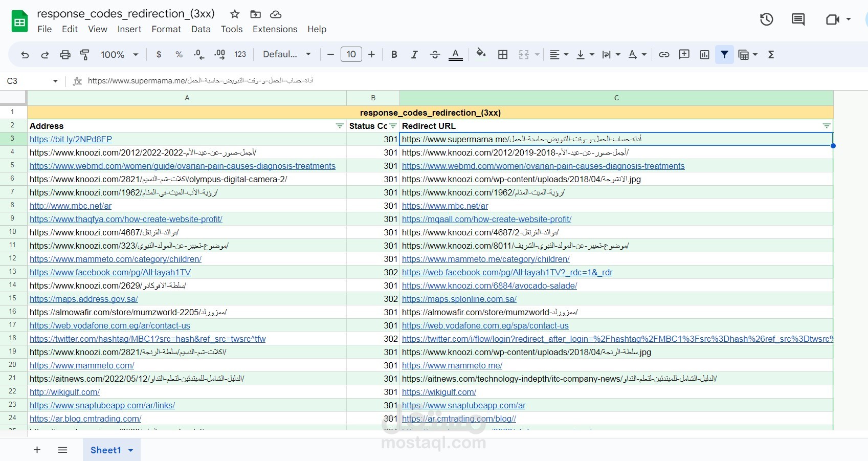
Task: Select the column B header
Action: 373,98
